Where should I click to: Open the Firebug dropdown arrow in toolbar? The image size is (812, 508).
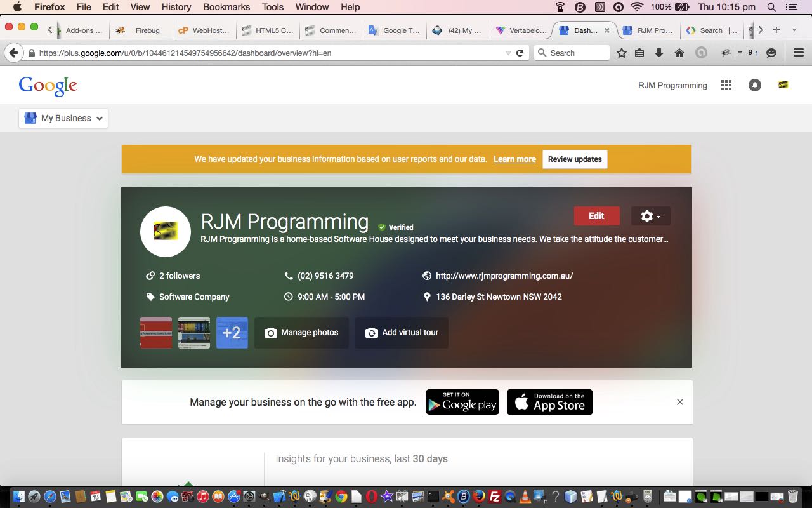coord(740,53)
